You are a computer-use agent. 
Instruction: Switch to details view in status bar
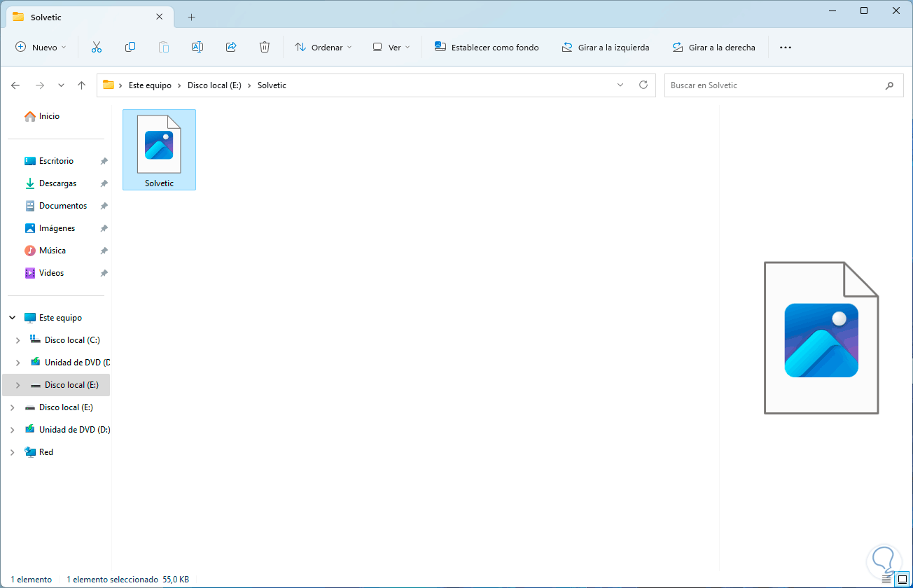pos(886,580)
